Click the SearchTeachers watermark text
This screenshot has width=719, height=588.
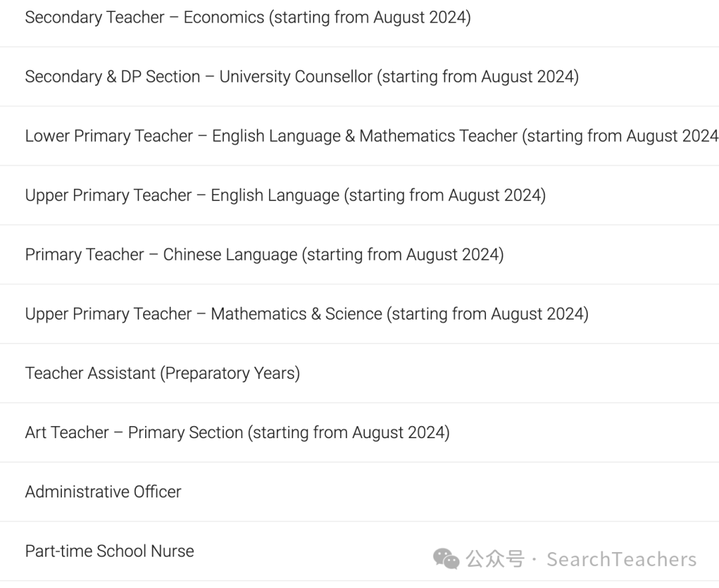[x=621, y=559]
